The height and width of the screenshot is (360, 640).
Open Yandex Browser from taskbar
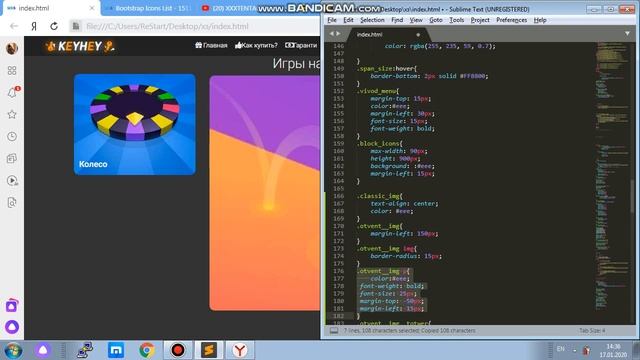[x=240, y=350]
